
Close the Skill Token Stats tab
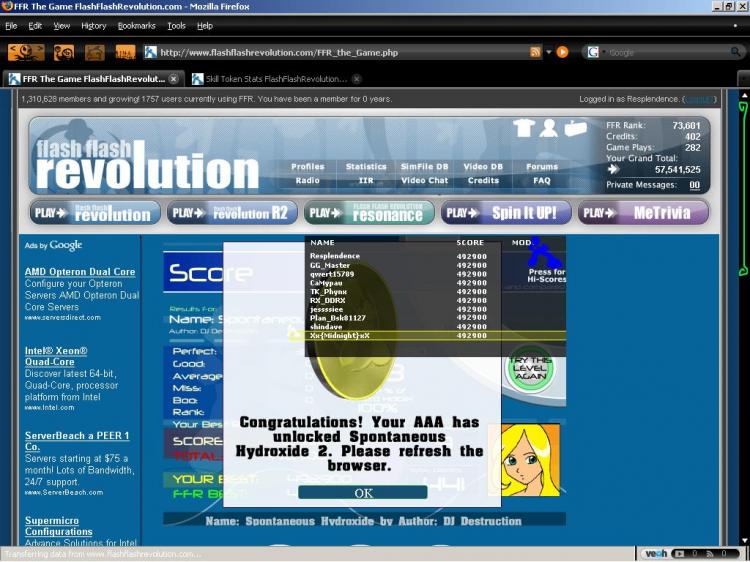356,79
